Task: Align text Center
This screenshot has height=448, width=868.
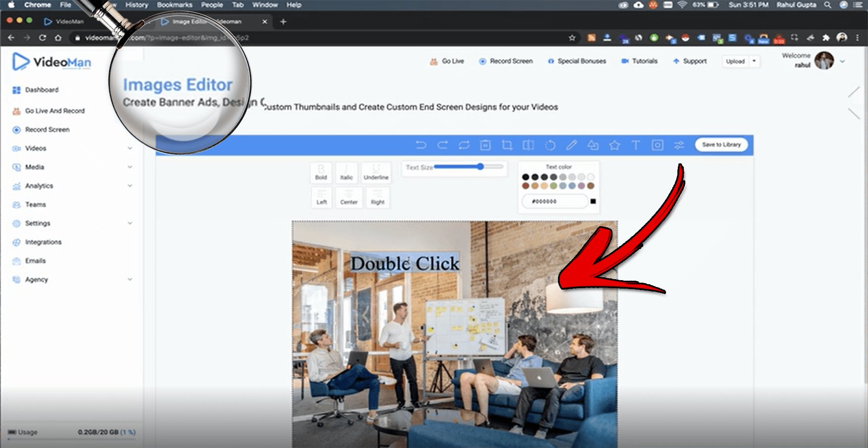Action: [x=349, y=197]
